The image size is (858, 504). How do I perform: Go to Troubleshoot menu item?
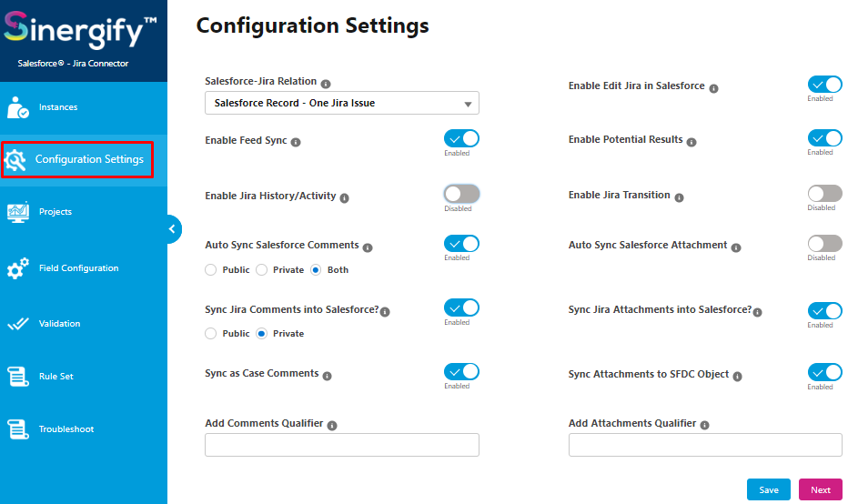tap(66, 429)
